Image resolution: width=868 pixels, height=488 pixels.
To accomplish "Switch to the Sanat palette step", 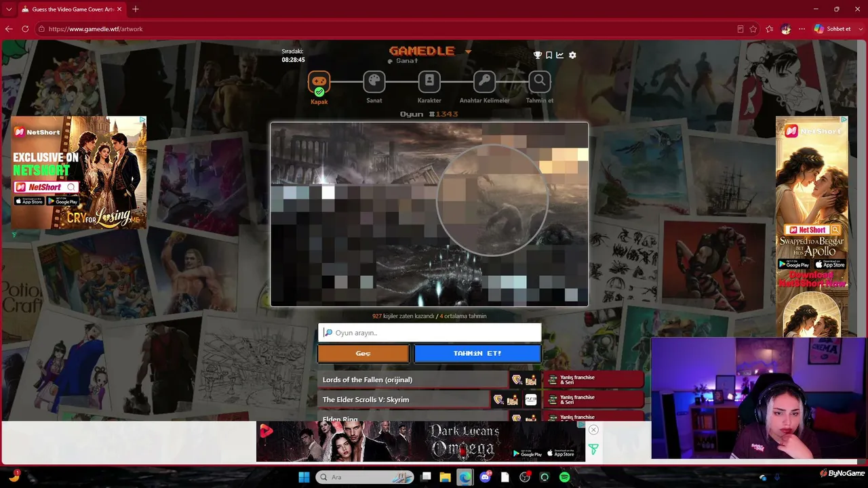I will point(374,82).
